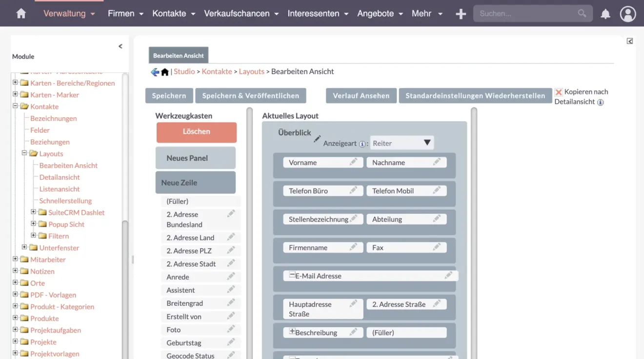The width and height of the screenshot is (644, 359).
Task: Click the Speichern & Veröffentlichen button
Action: (x=251, y=95)
